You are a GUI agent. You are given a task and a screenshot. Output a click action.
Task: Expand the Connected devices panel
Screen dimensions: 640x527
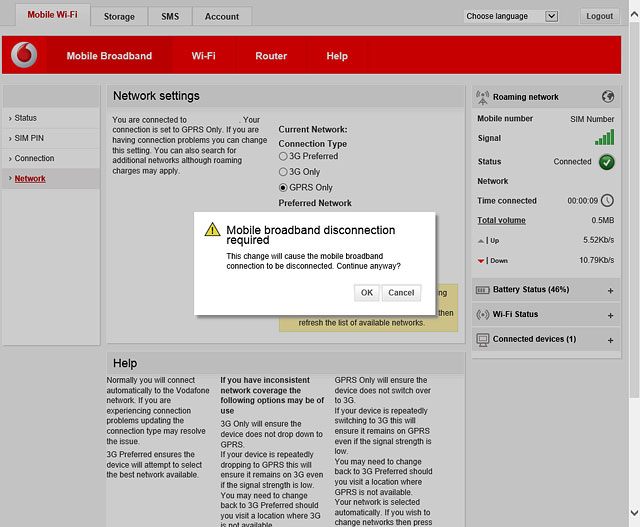click(610, 340)
